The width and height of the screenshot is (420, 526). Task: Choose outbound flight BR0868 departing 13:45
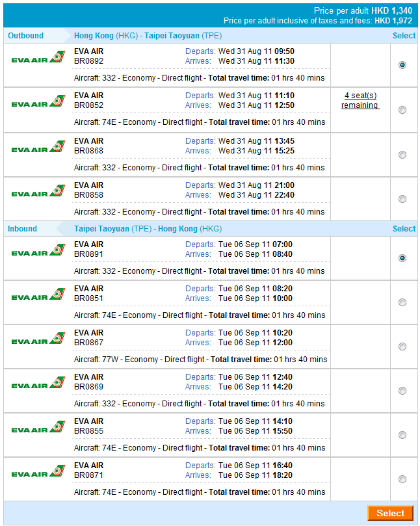402,155
